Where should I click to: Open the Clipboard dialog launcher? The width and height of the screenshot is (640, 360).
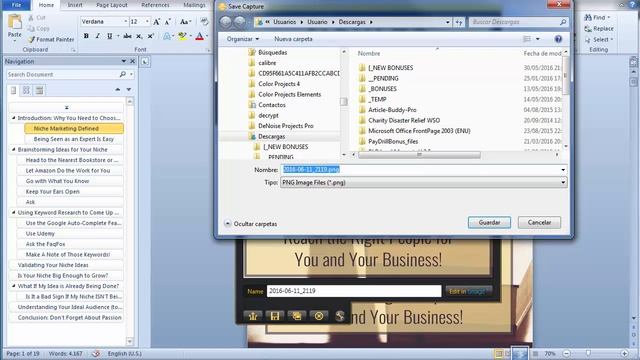[74, 50]
